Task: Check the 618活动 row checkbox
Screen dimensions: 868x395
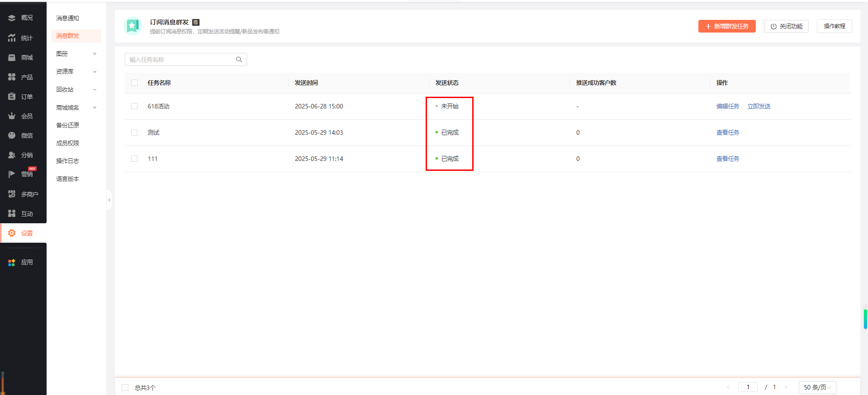Action: click(134, 106)
